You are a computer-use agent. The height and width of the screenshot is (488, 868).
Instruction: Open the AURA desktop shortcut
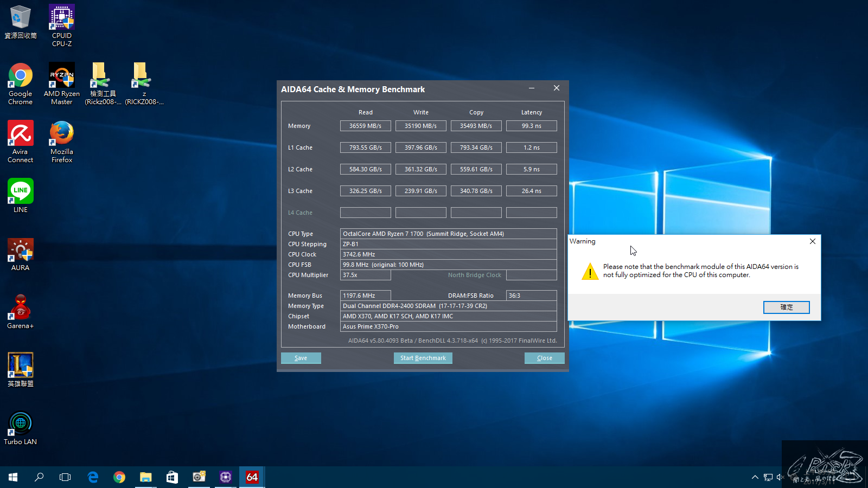21,255
